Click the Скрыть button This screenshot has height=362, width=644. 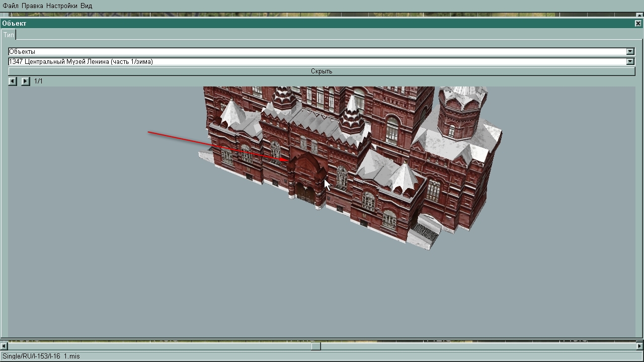(321, 71)
